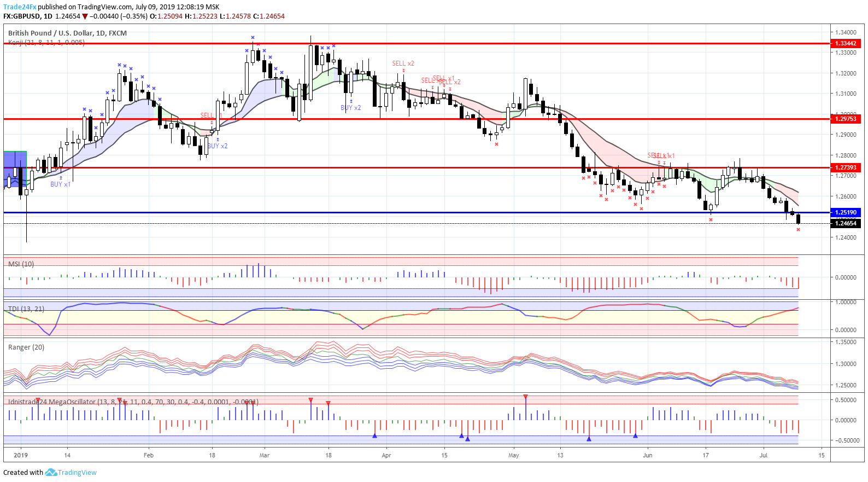The height and width of the screenshot is (482, 868).
Task: Click the blue-green highlighted box at chart start
Action: click(x=15, y=169)
